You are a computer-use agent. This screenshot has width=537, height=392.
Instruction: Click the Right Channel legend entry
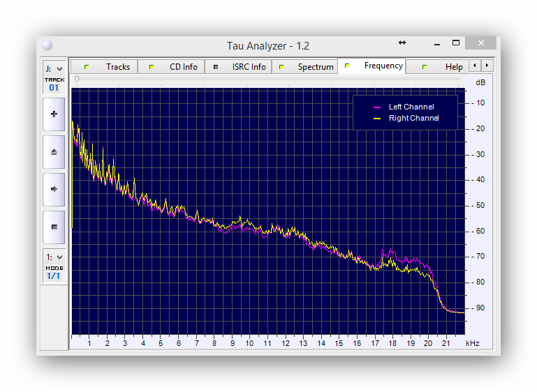pos(413,119)
